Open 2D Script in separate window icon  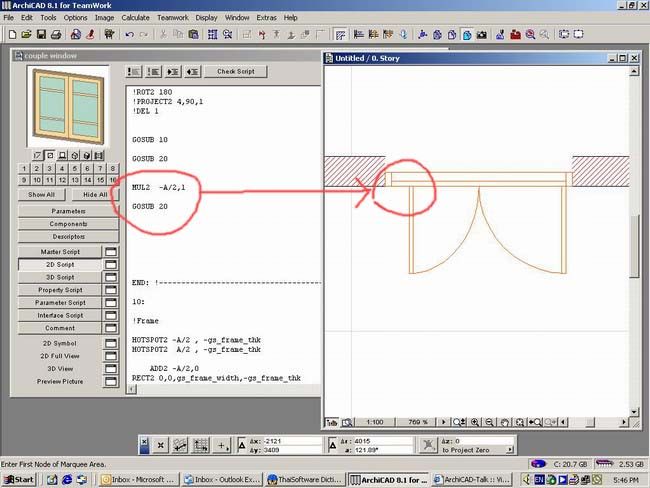pyautogui.click(x=111, y=265)
